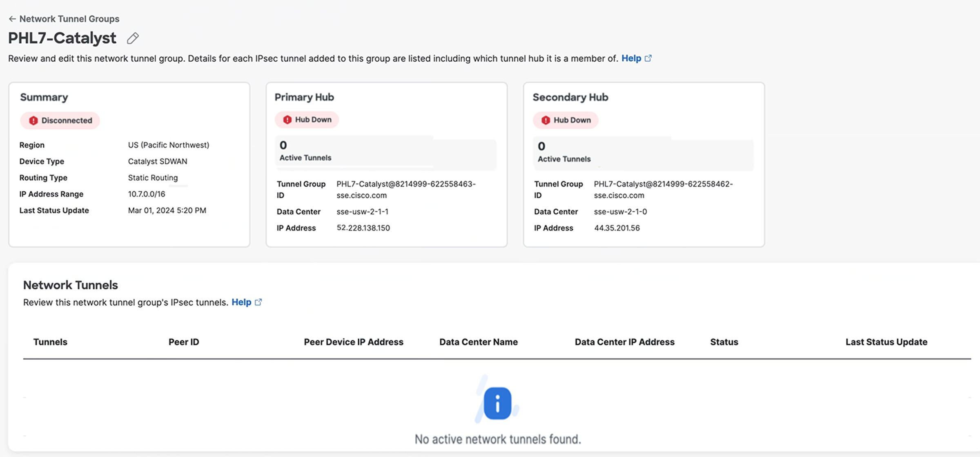Viewport: 980px width, 457px height.
Task: Select the Secondary Hub IP address 44.35.201.56
Action: [x=617, y=228]
